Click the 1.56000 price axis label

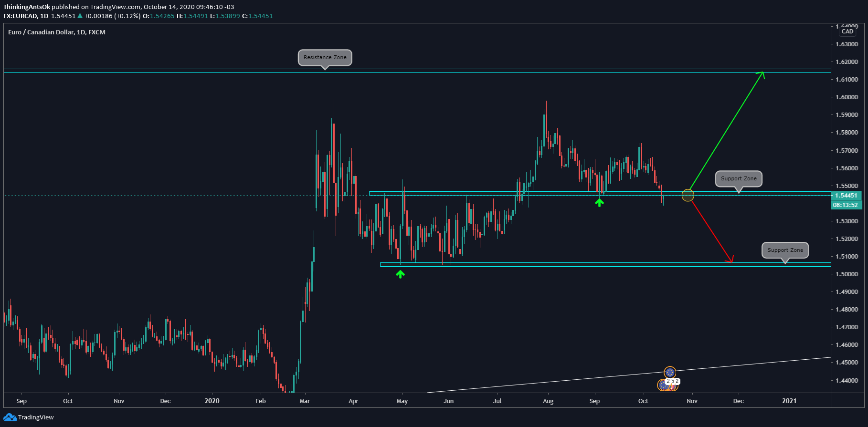click(847, 168)
